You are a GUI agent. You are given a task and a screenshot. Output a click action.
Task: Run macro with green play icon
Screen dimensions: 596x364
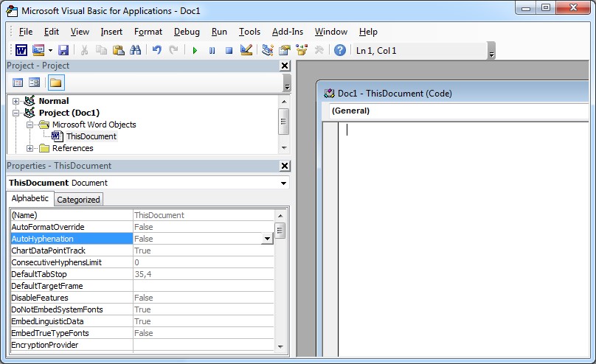(x=195, y=50)
